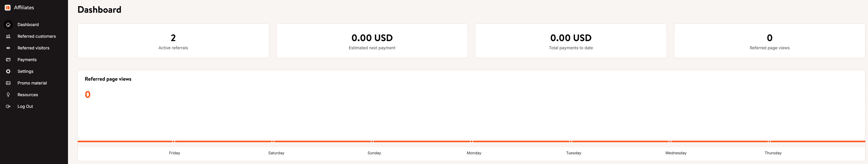Click the Friday label below the chart
The height and width of the screenshot is (164, 868).
(x=175, y=153)
